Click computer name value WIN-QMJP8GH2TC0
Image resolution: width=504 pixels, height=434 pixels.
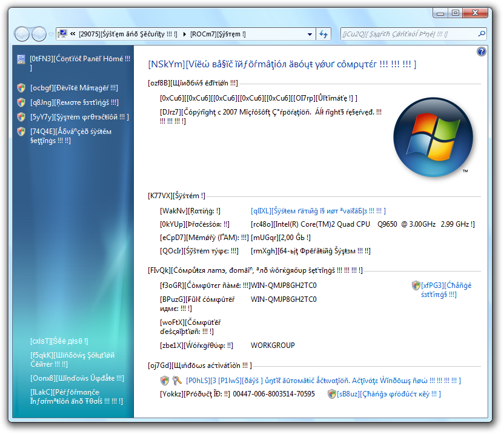pyautogui.click(x=283, y=285)
